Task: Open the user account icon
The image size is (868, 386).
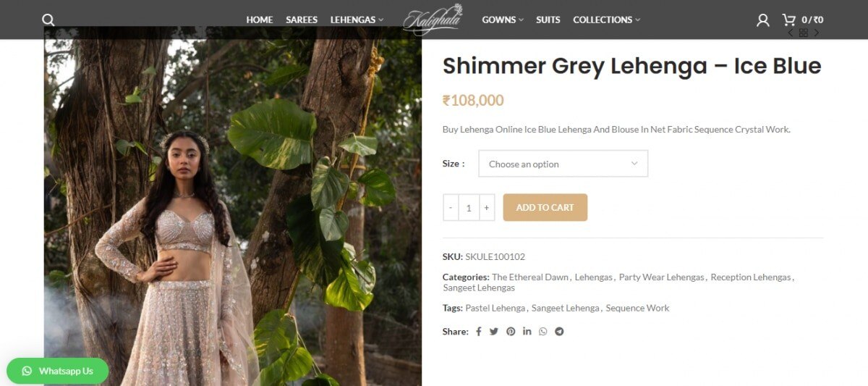Action: click(x=762, y=20)
